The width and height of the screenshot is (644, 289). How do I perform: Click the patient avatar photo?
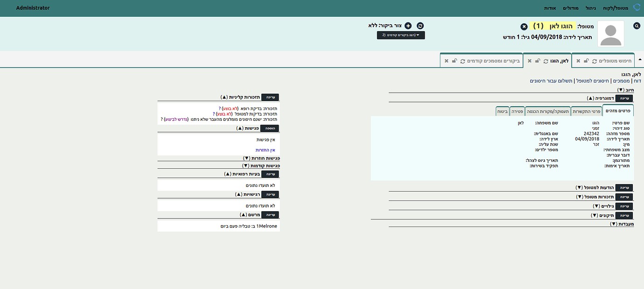[610, 34]
